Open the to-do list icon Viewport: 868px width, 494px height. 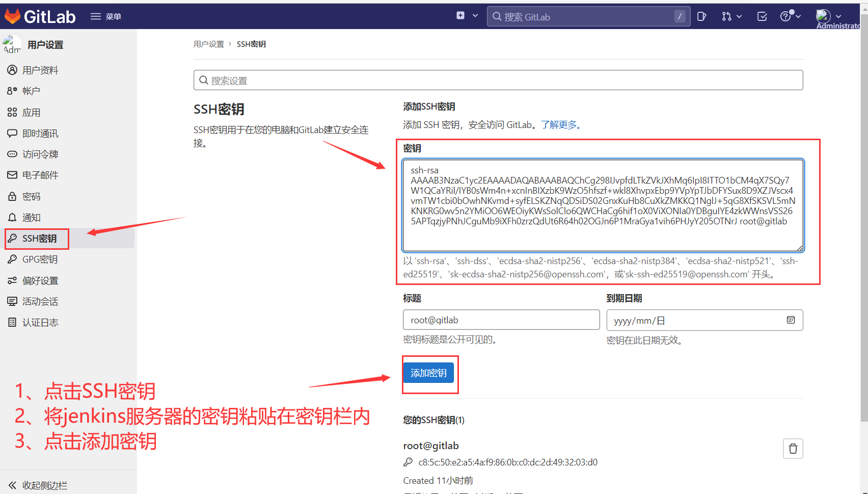coord(762,17)
